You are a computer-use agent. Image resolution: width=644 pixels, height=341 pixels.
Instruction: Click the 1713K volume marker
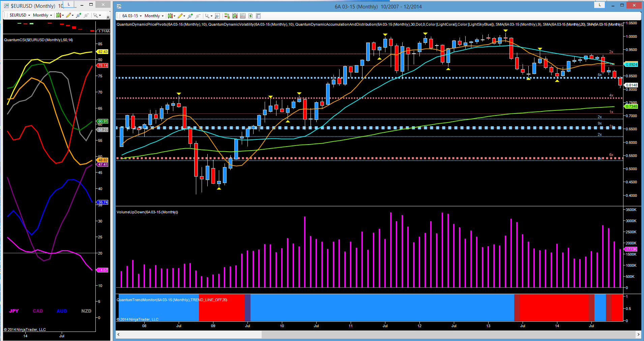point(631,249)
